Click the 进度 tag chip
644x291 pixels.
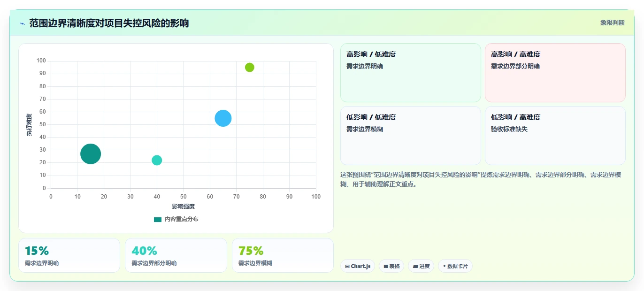[421, 266]
